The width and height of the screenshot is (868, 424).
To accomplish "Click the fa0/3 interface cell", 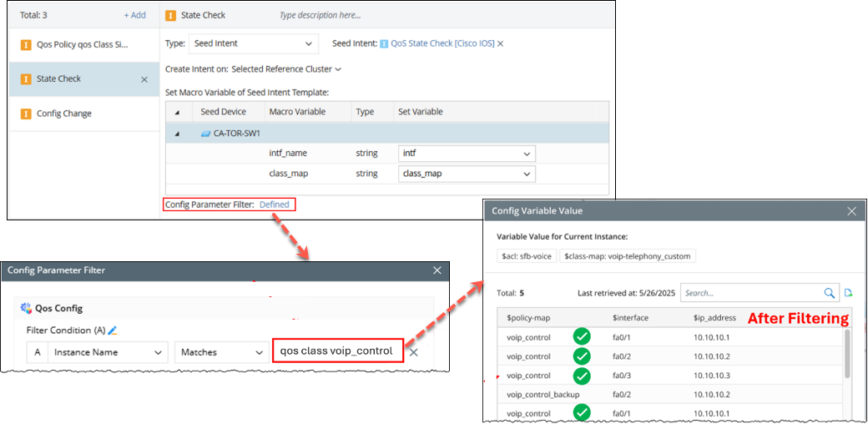I will tap(621, 376).
